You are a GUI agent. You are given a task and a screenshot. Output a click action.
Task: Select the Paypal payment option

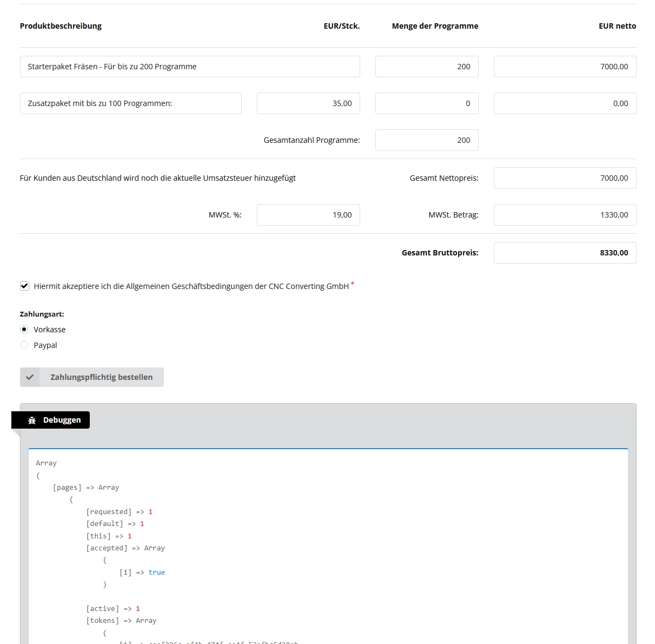pyautogui.click(x=24, y=345)
